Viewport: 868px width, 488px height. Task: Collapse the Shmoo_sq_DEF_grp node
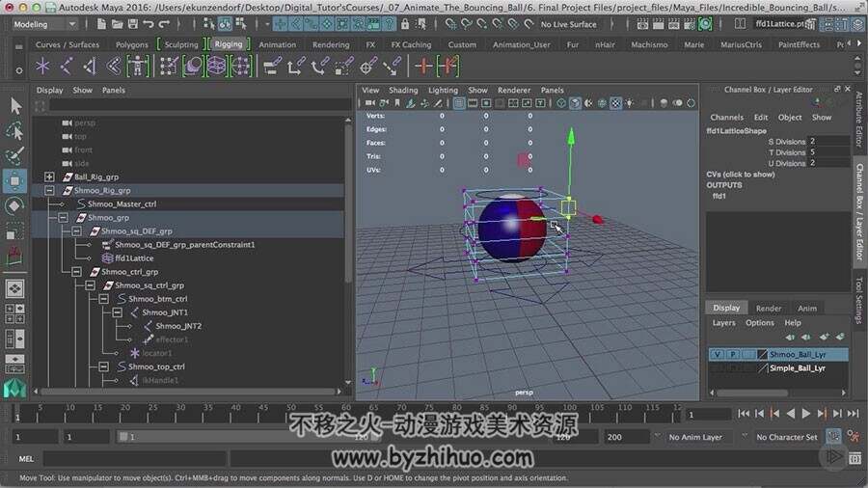point(76,230)
